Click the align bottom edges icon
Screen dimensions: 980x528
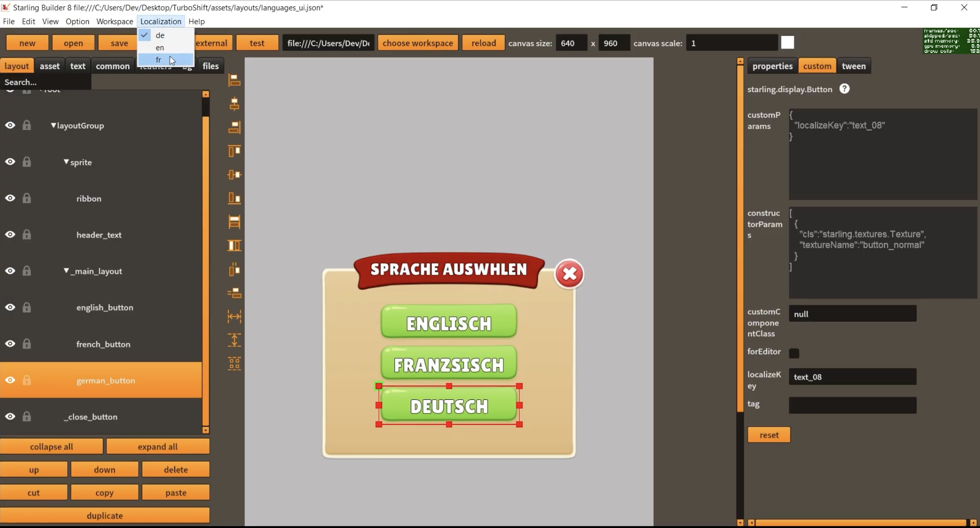click(234, 198)
